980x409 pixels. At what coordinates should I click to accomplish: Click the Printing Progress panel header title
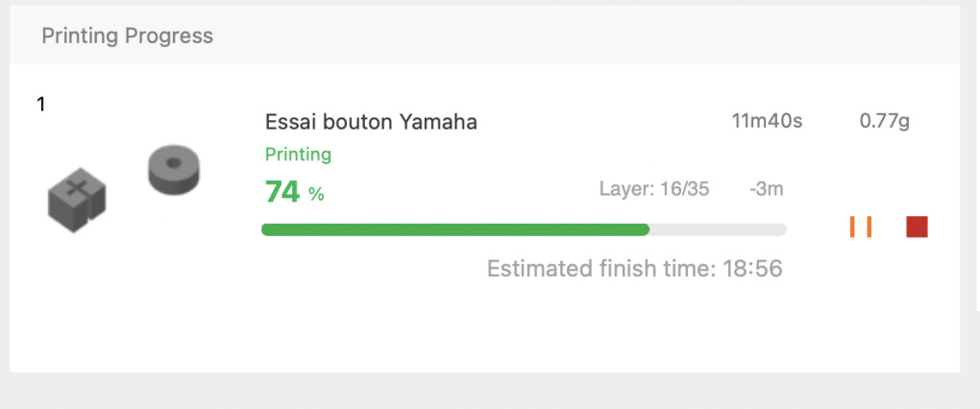128,36
